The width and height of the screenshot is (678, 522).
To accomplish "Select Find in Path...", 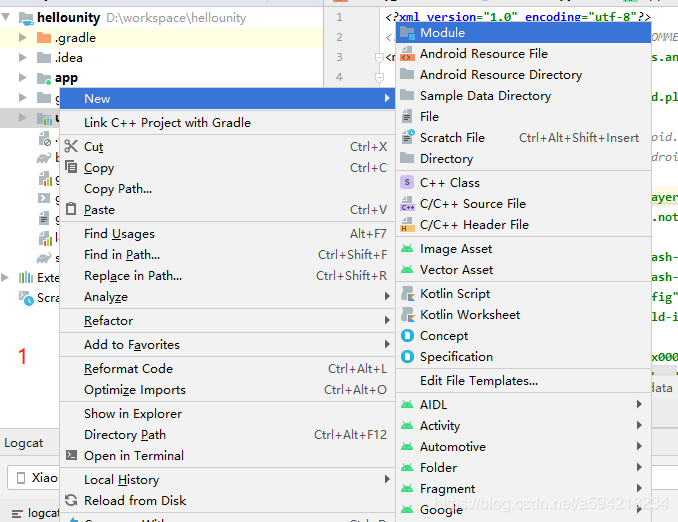I will point(227,255).
